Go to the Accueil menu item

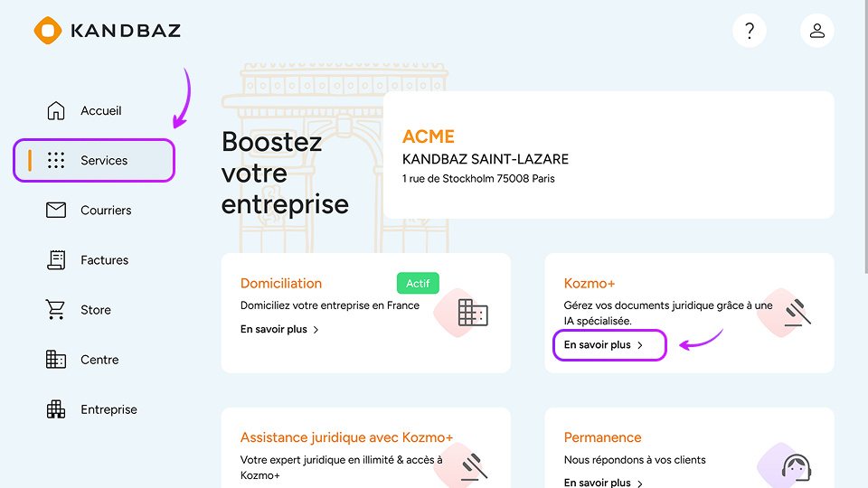[100, 111]
